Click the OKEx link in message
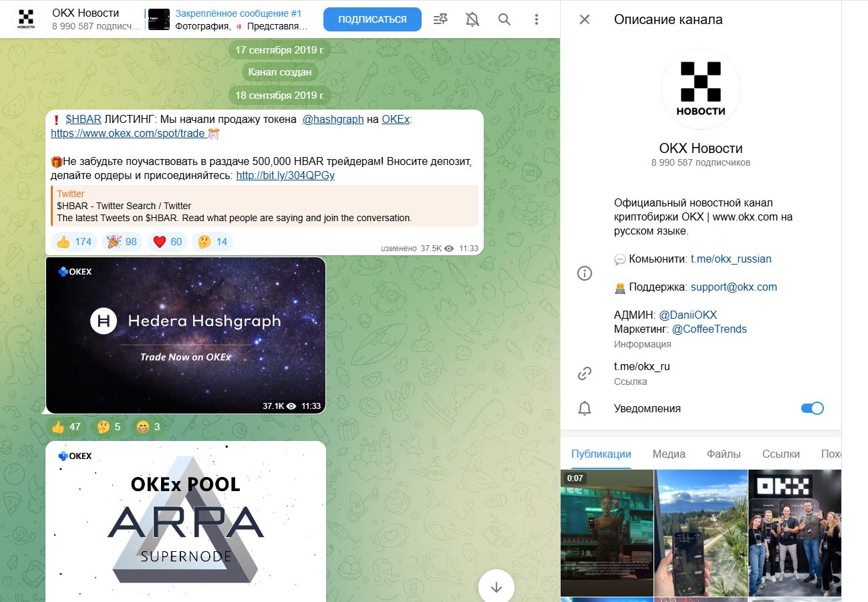The width and height of the screenshot is (868, 602). [396, 119]
